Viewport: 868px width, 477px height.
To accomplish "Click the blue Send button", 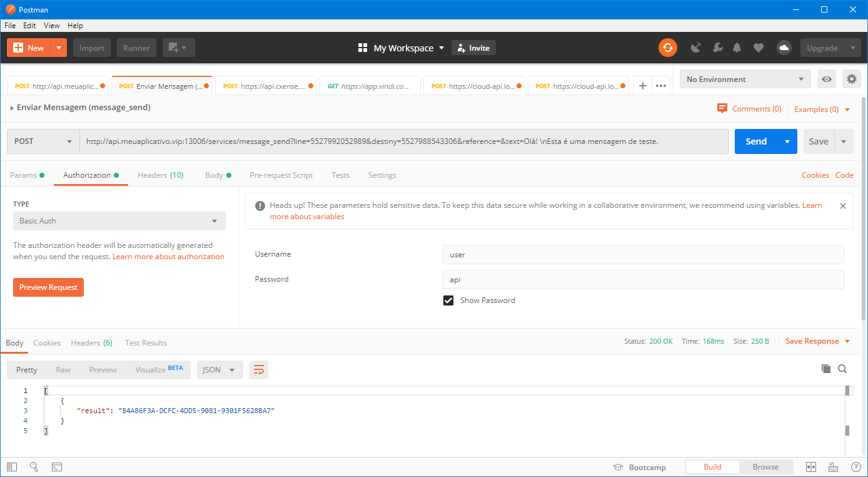I will 756,141.
